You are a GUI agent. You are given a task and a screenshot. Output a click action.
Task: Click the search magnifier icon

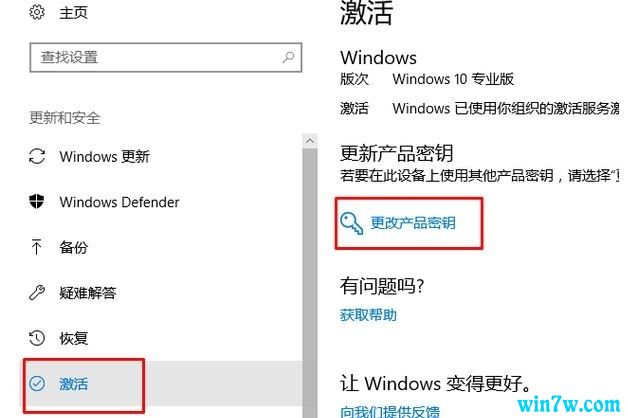[x=288, y=57]
